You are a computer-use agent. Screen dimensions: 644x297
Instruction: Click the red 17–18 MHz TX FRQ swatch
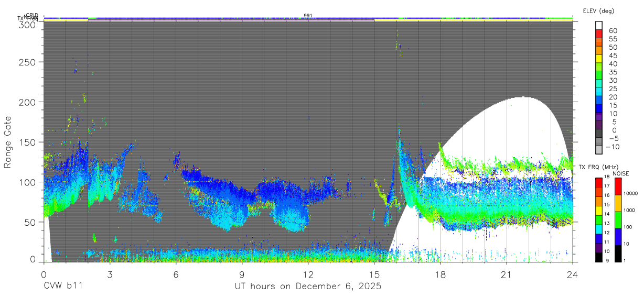(599, 182)
